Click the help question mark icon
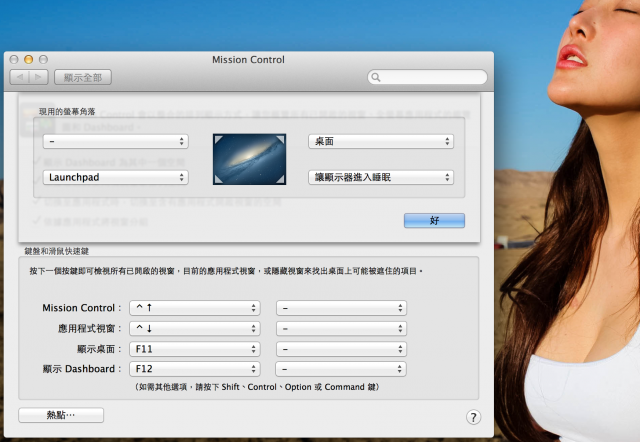 473,417
